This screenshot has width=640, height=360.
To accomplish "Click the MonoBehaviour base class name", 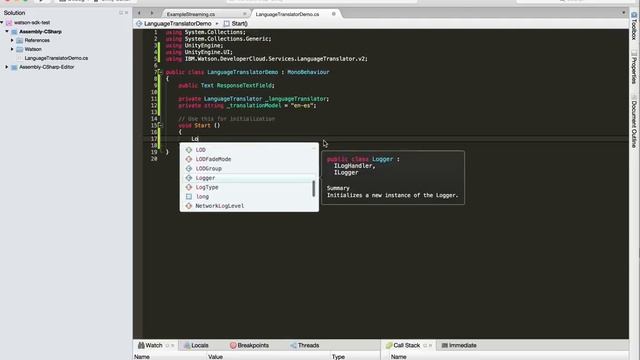I will pyautogui.click(x=308, y=72).
